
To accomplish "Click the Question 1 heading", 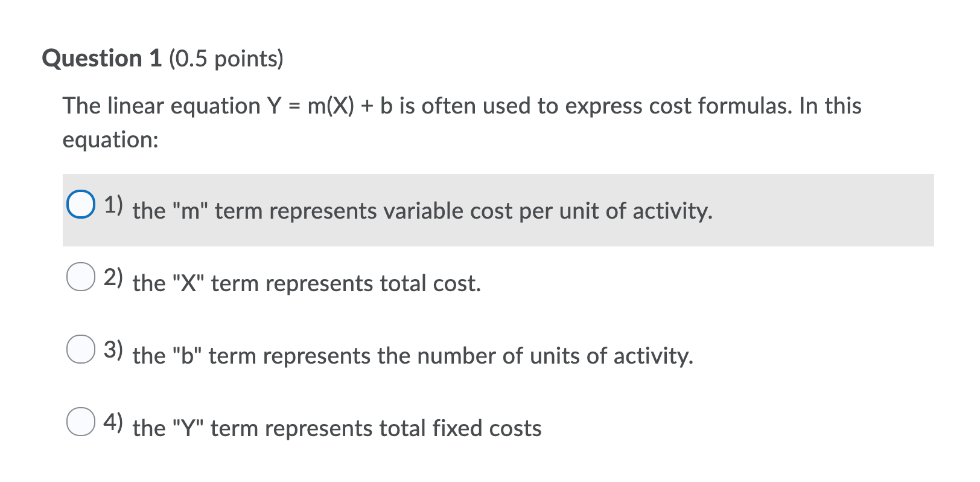I will 103,58.
